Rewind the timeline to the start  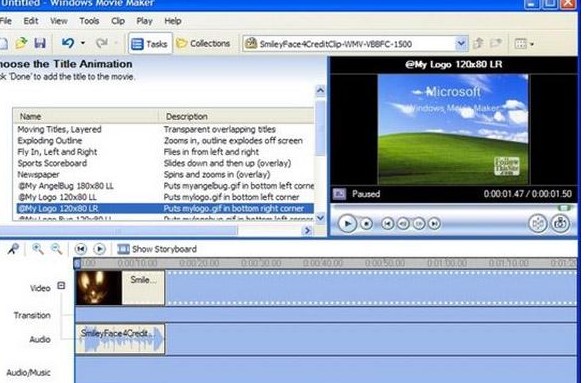(x=81, y=249)
